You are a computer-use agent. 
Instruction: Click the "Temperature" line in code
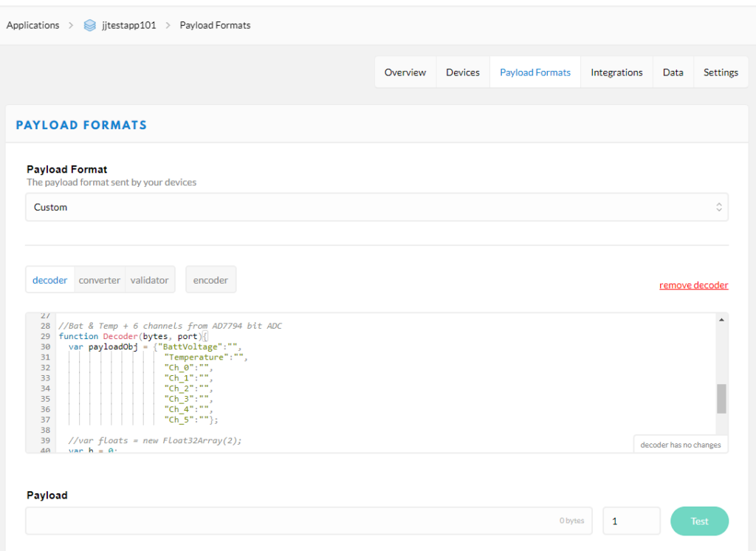pos(206,357)
